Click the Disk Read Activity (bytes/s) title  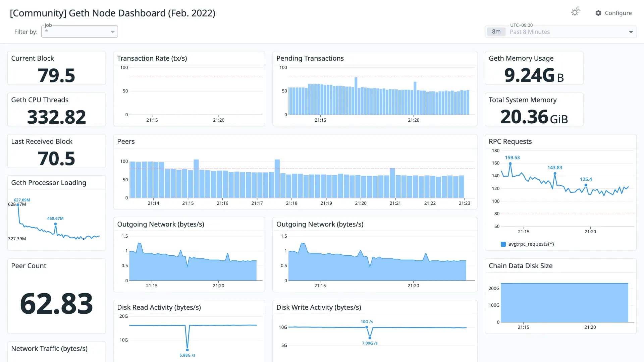click(159, 307)
